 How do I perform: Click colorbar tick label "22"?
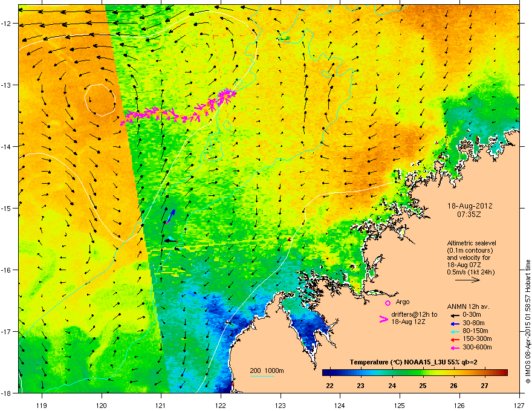coord(330,386)
